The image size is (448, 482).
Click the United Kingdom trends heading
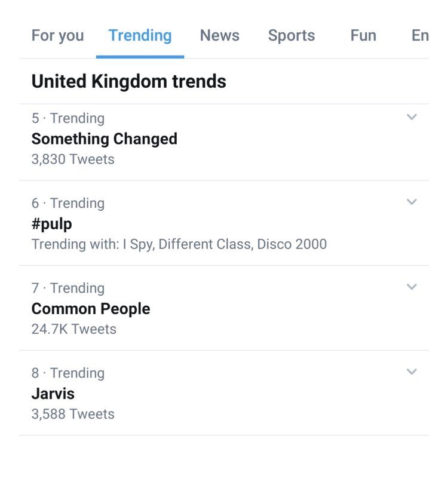tap(129, 81)
